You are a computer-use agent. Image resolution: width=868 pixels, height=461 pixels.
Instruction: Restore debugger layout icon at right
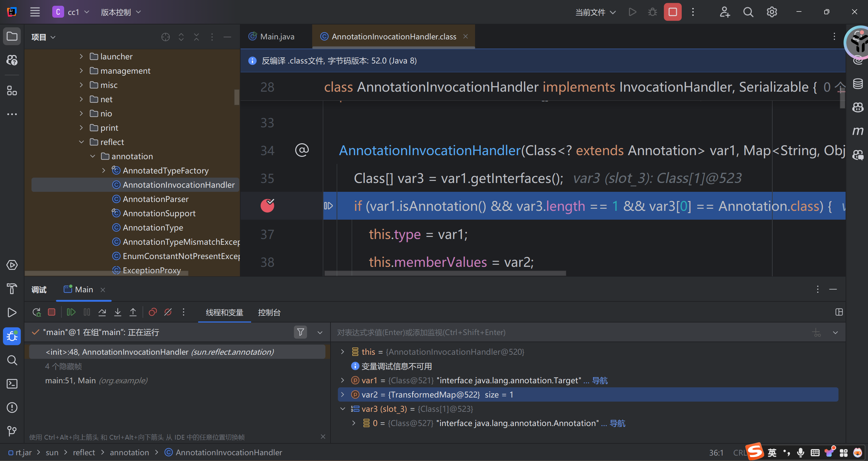pos(839,312)
